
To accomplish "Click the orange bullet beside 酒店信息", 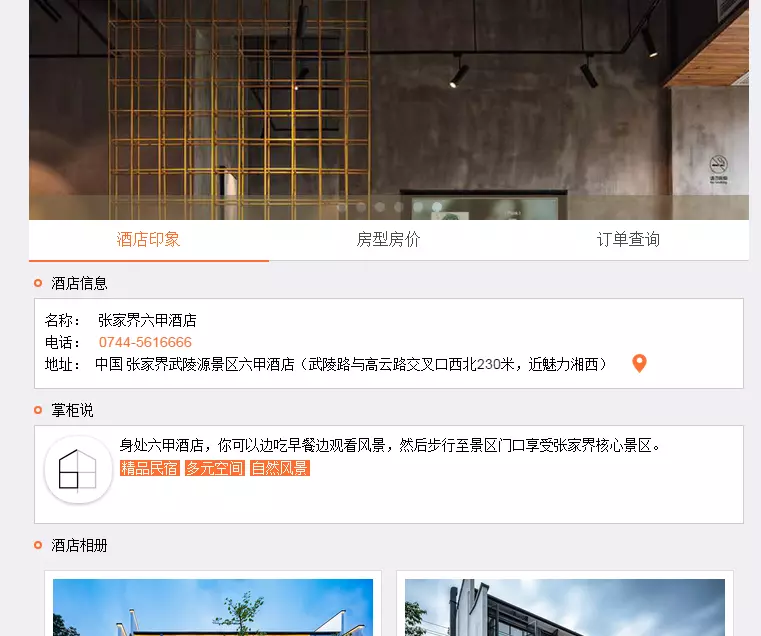I will point(38,283).
